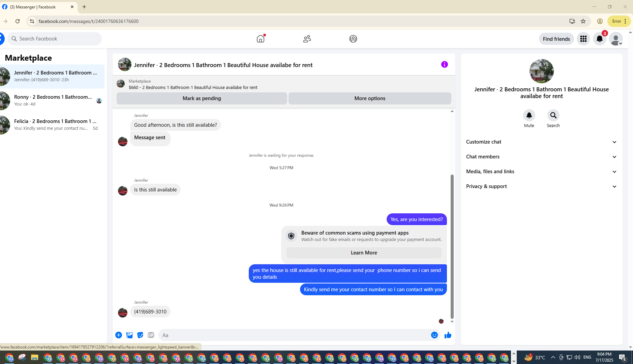Open the Chrome profile icon
Viewport: 633px width, 364px height.
click(600, 21)
